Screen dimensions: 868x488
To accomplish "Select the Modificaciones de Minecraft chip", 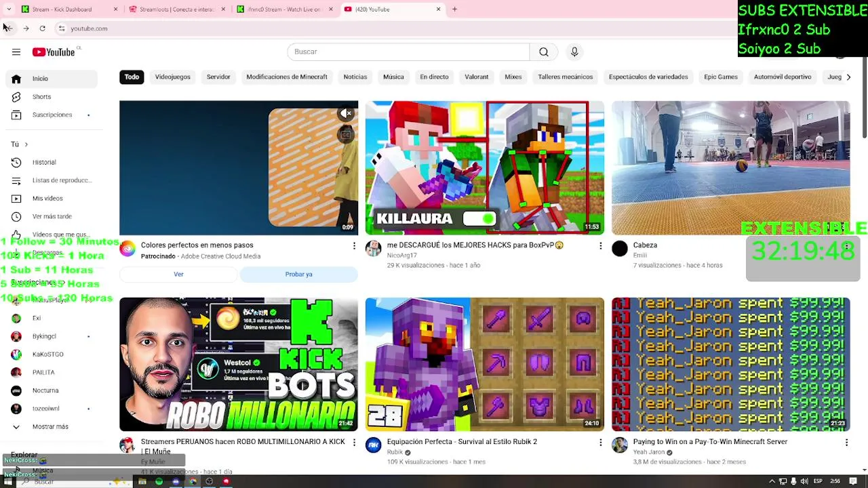I will [x=287, y=77].
